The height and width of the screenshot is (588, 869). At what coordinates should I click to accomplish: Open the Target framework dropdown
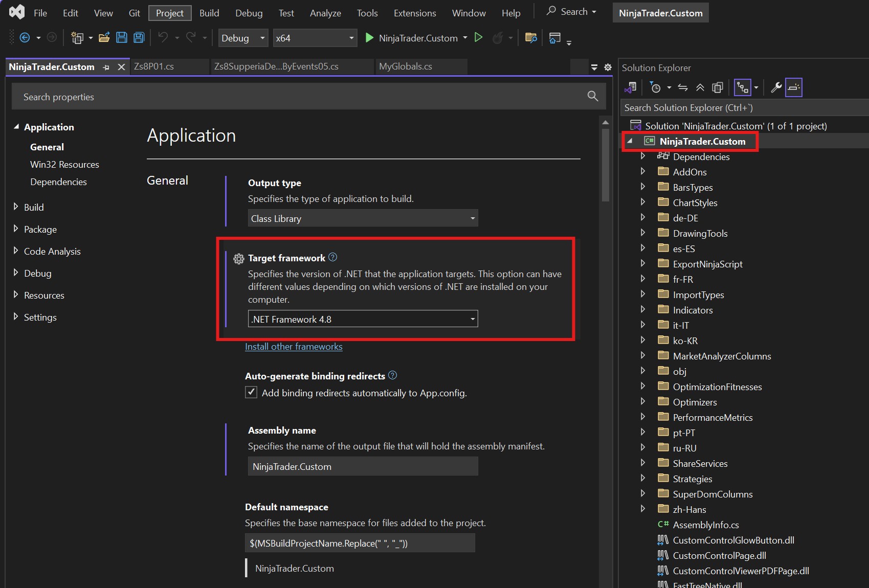coord(363,319)
